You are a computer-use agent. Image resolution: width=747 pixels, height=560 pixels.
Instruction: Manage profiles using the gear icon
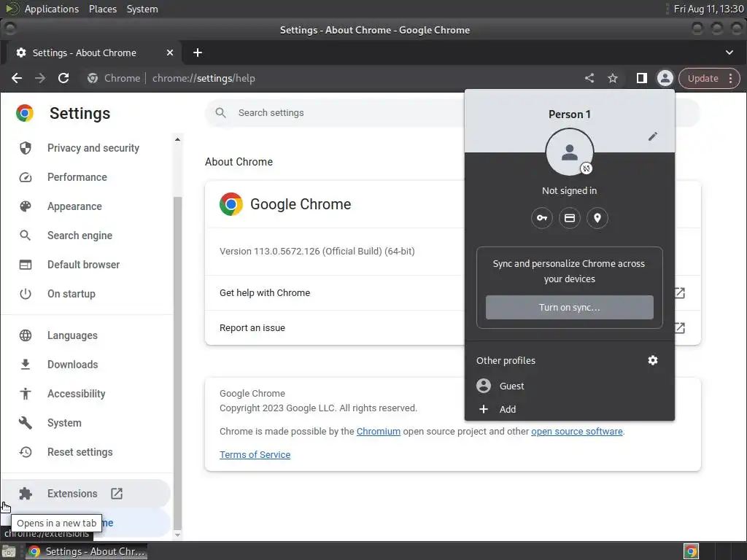click(x=653, y=360)
